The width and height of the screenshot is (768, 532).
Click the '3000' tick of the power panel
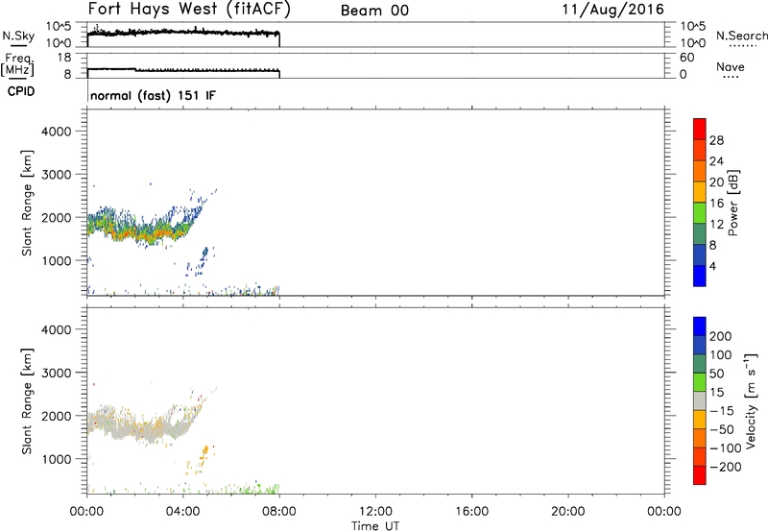(56, 175)
